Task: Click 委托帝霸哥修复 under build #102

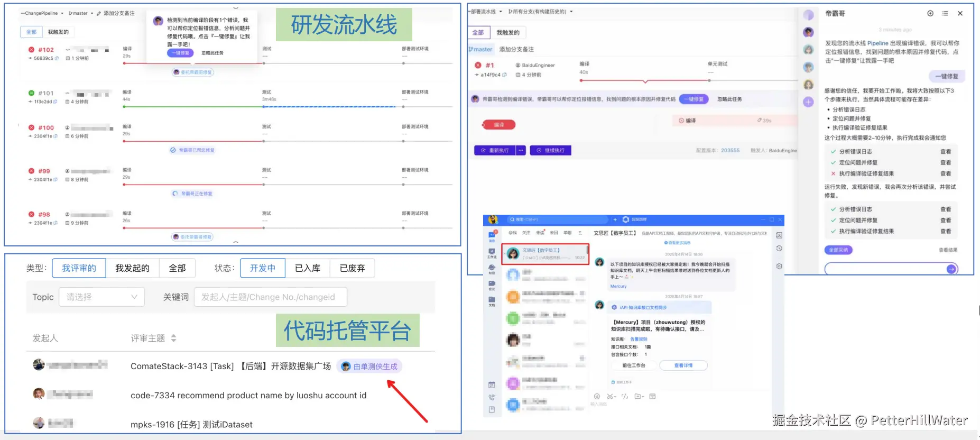Action: coord(193,72)
